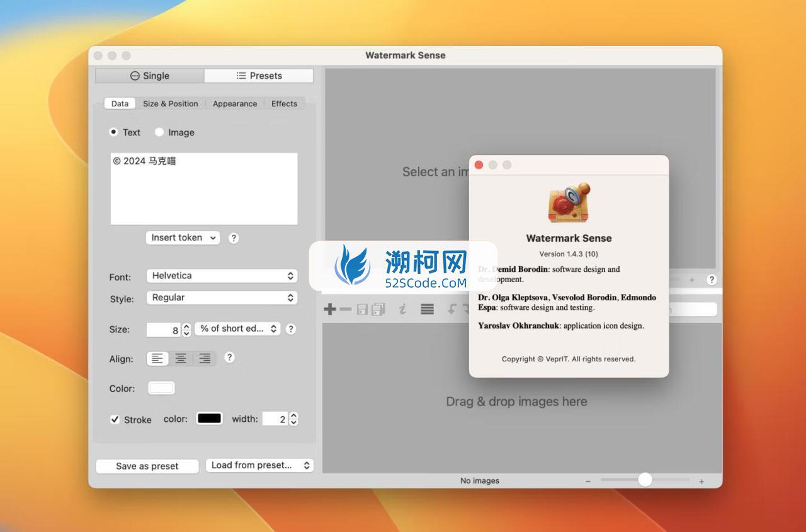Screen dimensions: 806x532
Task: Open the text Color swatch
Action: point(161,388)
